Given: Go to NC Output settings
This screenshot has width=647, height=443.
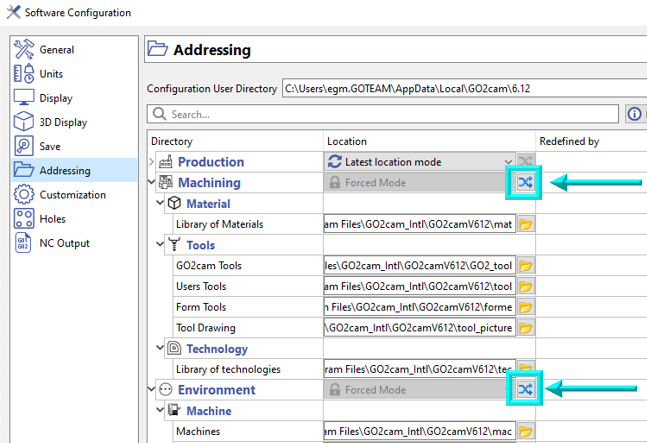Looking at the screenshot, I should (64, 243).
